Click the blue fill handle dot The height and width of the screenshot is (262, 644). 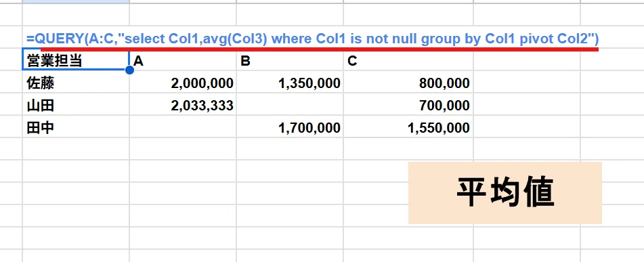click(x=129, y=70)
